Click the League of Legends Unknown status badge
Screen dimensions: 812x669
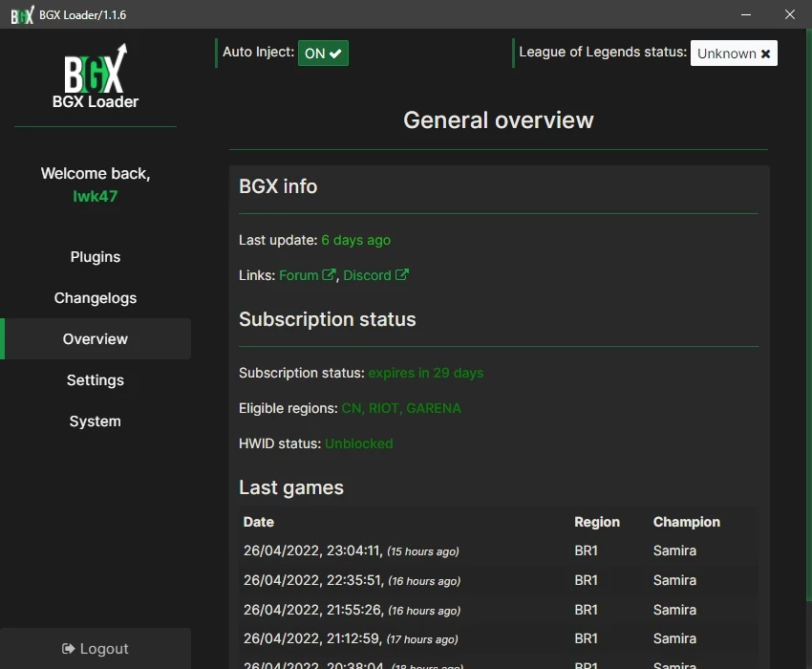point(734,53)
